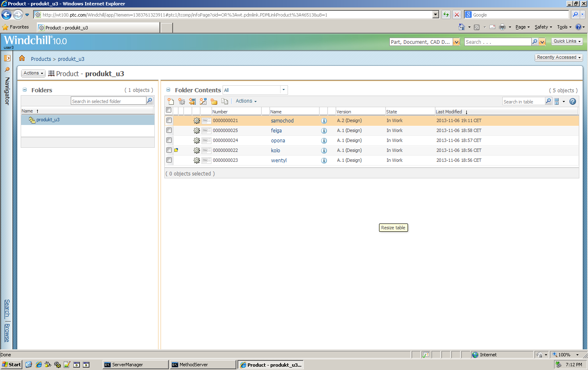Click the New Product Structure icon in toolbar
This screenshot has height=370, width=588.
tap(203, 101)
